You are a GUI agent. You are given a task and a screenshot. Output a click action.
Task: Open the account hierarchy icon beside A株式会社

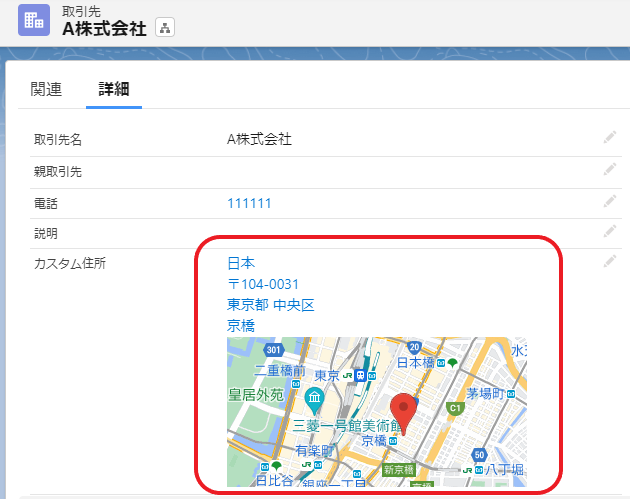[x=165, y=28]
